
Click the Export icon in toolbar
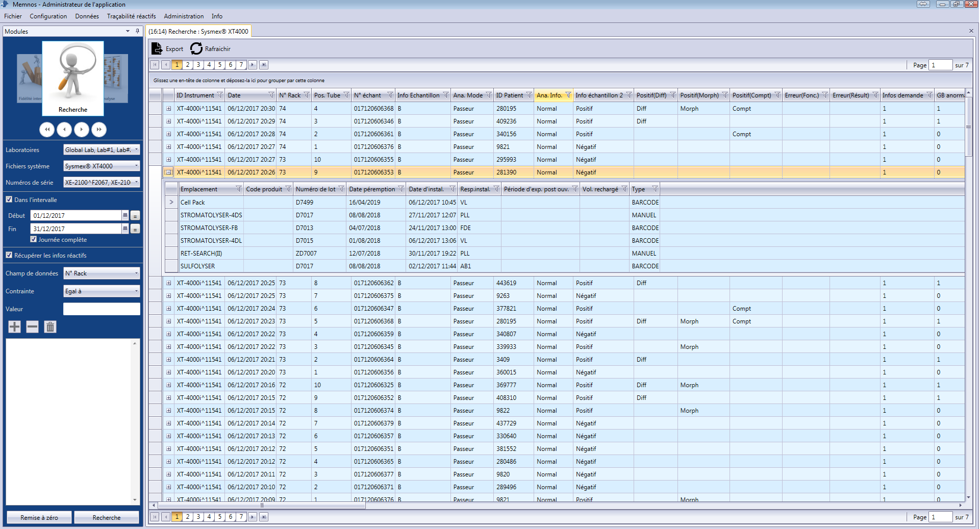point(157,48)
